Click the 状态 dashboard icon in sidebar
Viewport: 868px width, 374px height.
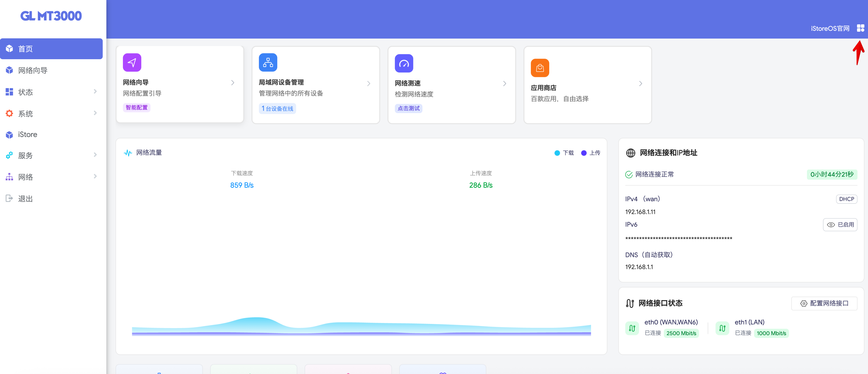coord(9,92)
